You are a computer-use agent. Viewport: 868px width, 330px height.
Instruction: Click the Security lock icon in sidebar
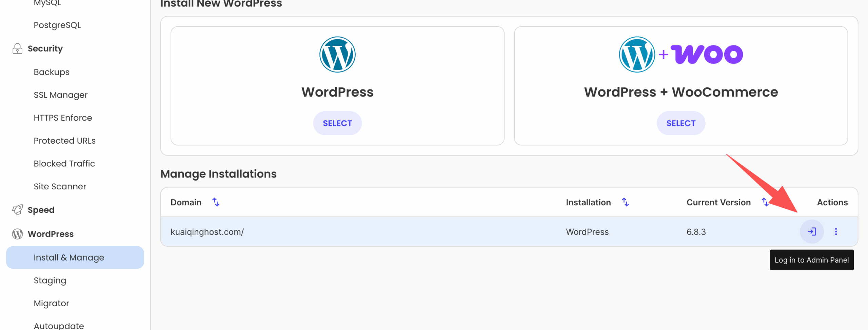coord(17,49)
